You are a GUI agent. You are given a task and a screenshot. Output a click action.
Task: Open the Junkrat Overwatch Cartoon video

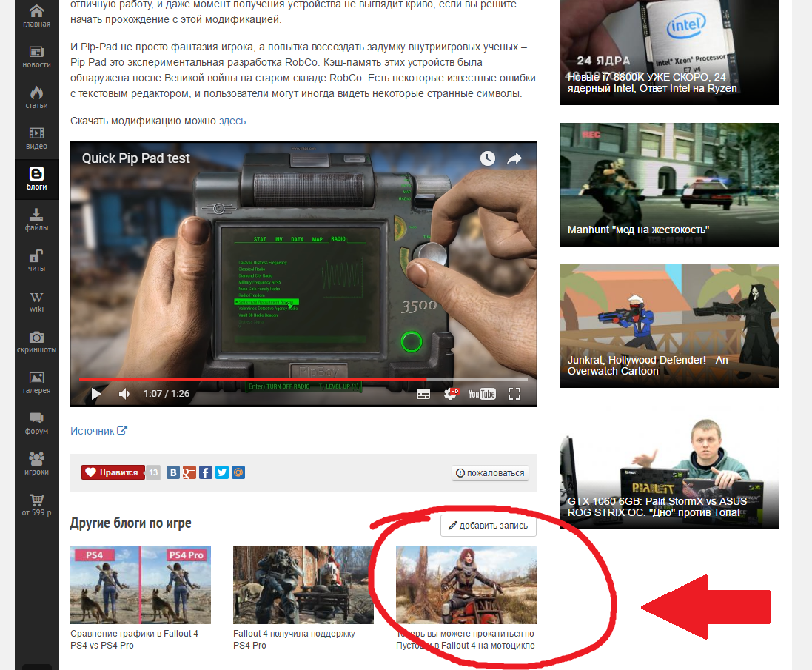670,326
